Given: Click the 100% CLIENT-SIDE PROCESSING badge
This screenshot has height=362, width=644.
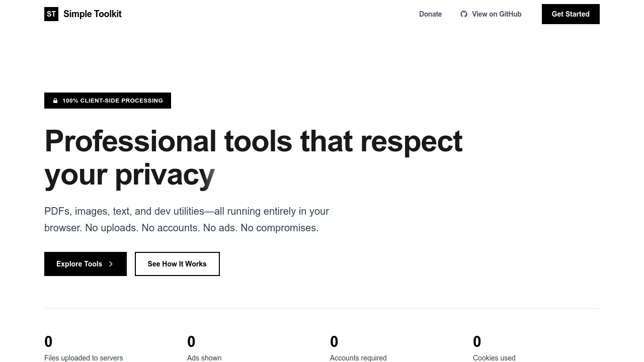Looking at the screenshot, I should (x=108, y=101).
